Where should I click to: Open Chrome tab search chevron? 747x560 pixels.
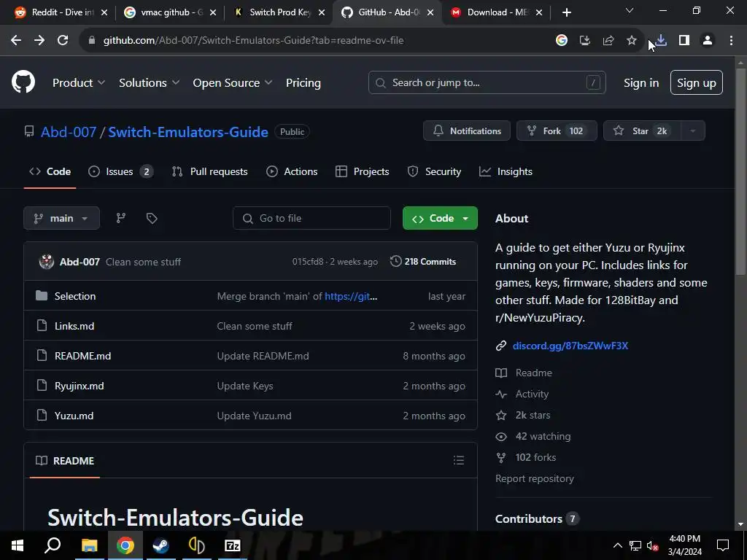630,10
